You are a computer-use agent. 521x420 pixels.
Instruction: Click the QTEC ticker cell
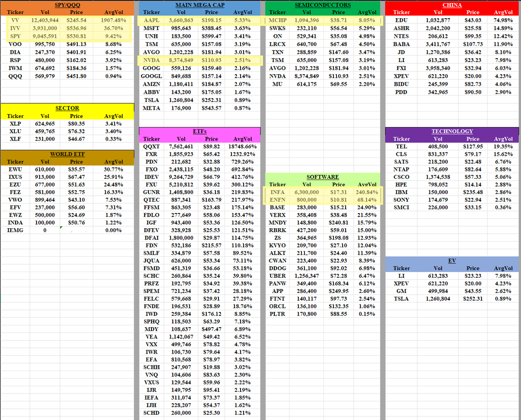coord(152,200)
